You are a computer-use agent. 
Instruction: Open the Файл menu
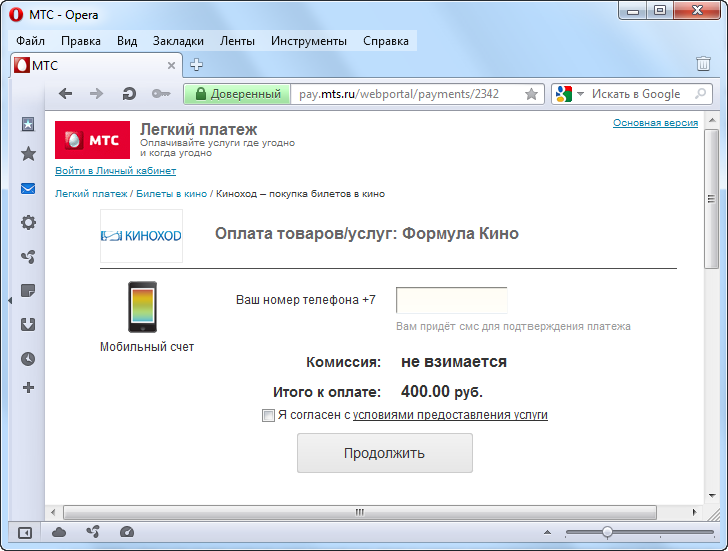(x=30, y=41)
